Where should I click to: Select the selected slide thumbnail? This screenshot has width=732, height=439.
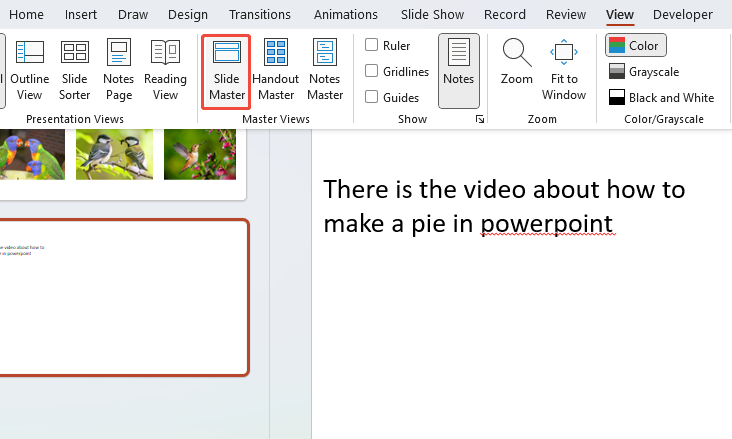123,297
